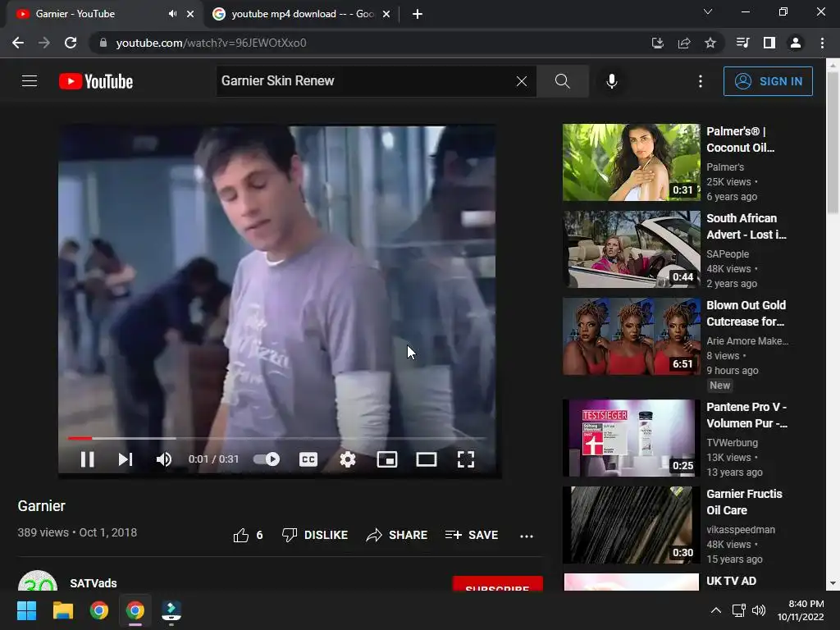Enter full screen mode
840x630 pixels.
click(x=466, y=459)
